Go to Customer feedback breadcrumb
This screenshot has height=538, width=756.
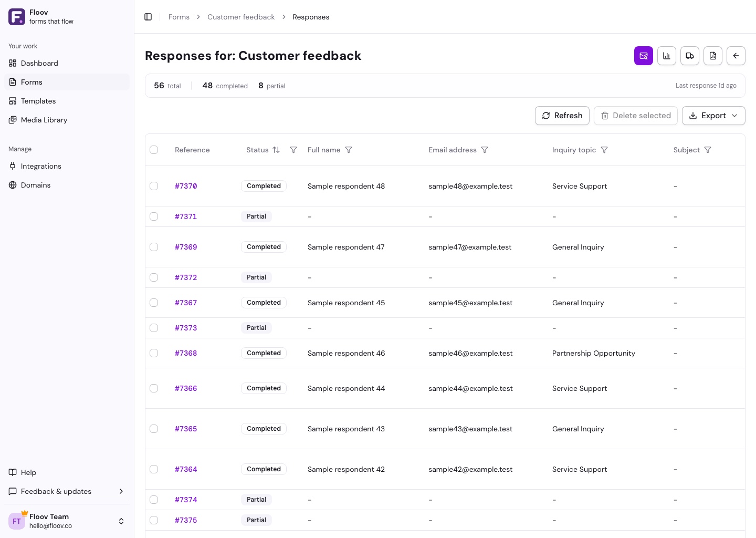click(241, 17)
